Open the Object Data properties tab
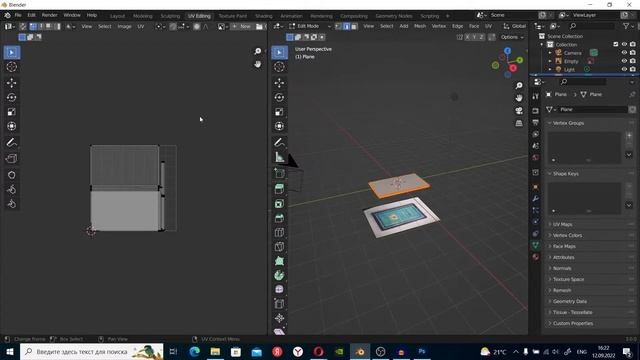 [536, 245]
